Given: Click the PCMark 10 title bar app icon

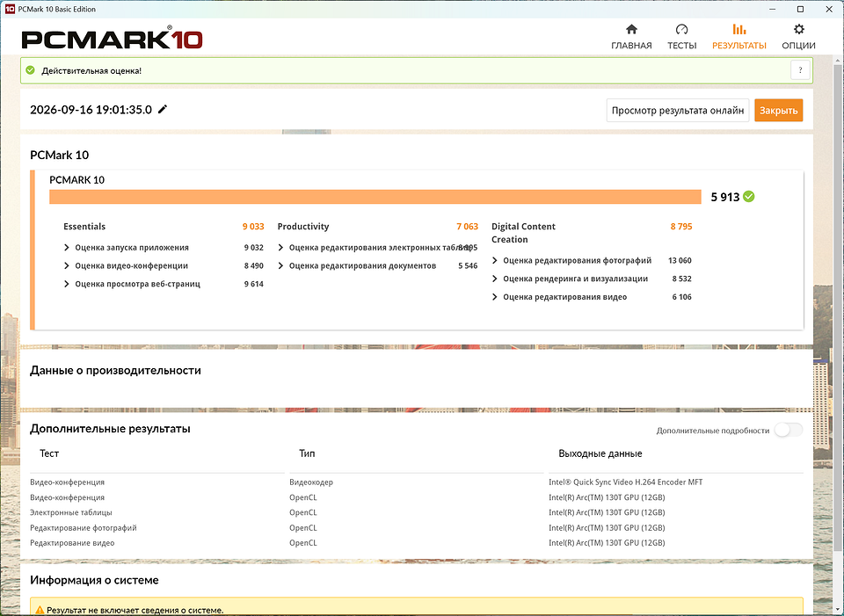Looking at the screenshot, I should click(9, 9).
